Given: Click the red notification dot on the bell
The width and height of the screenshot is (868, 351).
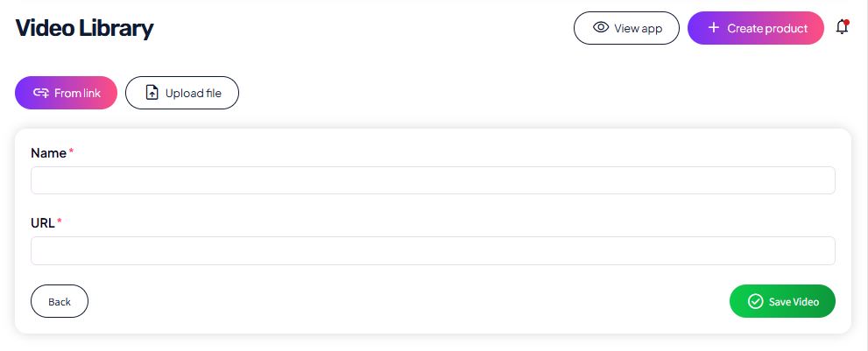Looking at the screenshot, I should click(x=847, y=22).
